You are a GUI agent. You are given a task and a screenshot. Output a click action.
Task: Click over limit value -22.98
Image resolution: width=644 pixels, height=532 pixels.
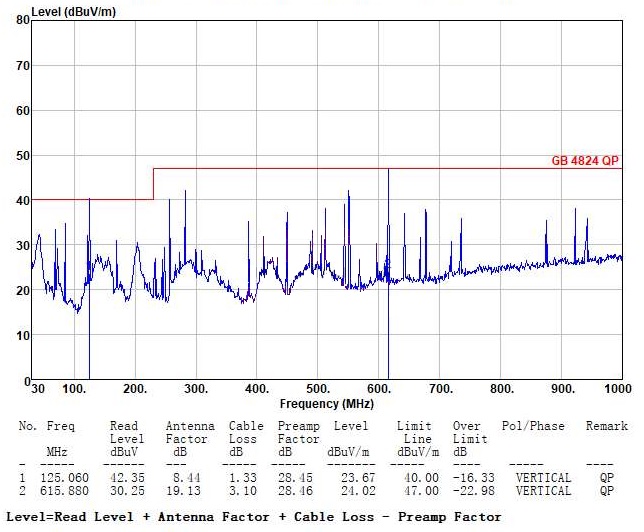pyautogui.click(x=474, y=491)
